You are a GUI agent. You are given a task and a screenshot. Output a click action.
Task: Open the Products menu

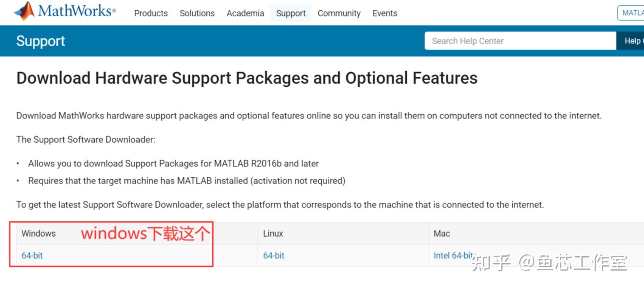click(x=151, y=13)
